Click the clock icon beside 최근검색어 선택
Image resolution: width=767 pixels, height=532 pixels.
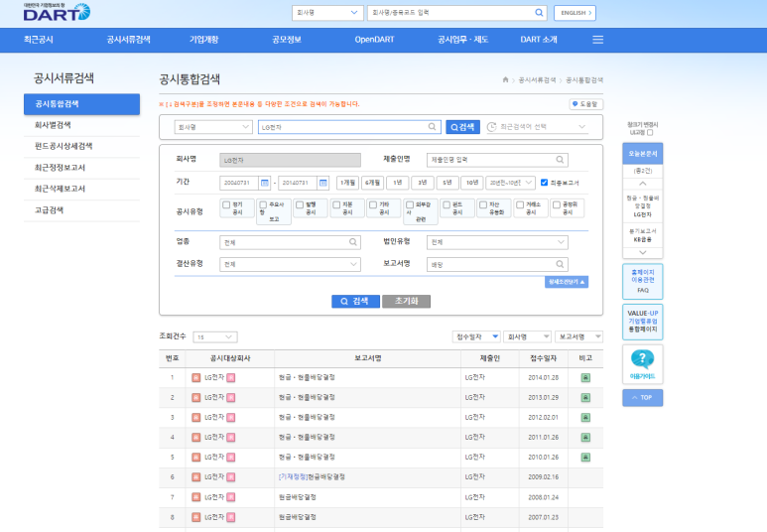click(x=491, y=127)
